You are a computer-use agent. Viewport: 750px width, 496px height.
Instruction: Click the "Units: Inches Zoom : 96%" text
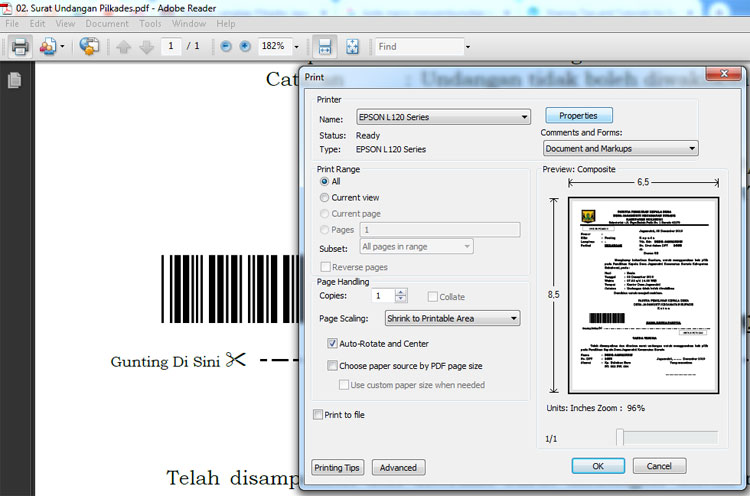(596, 408)
